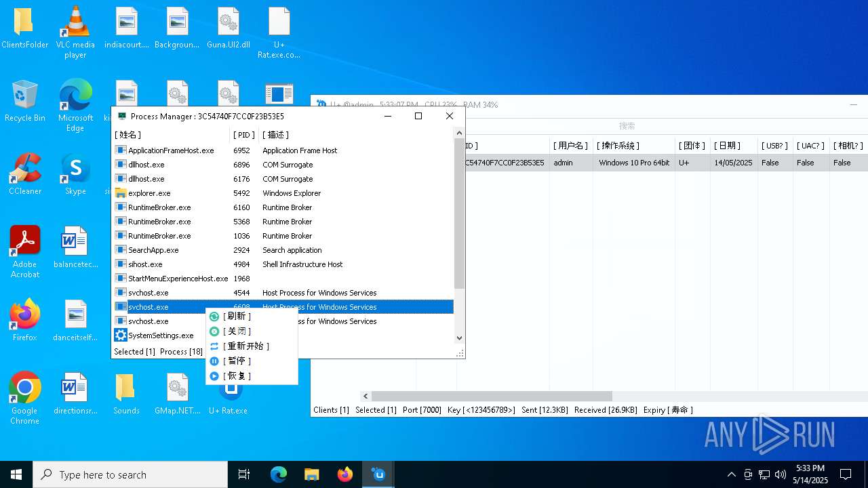
Task: Click the taskbar search box
Action: click(130, 474)
